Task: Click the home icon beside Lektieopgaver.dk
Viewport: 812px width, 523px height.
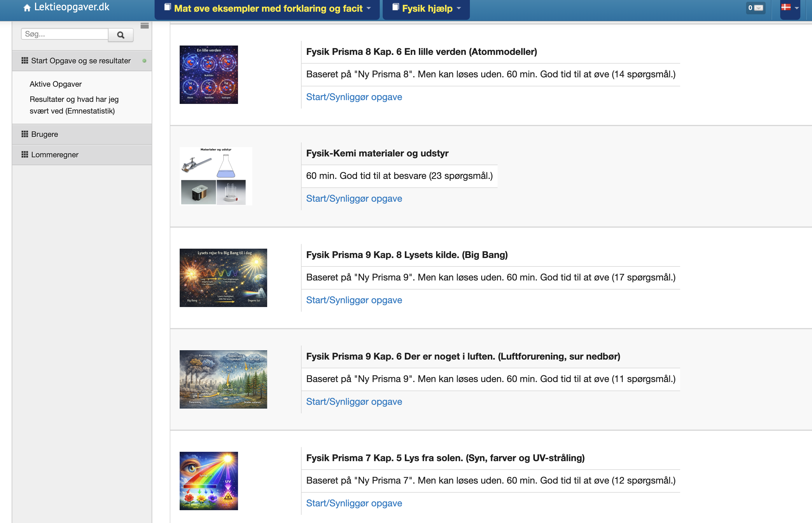Action: (27, 8)
